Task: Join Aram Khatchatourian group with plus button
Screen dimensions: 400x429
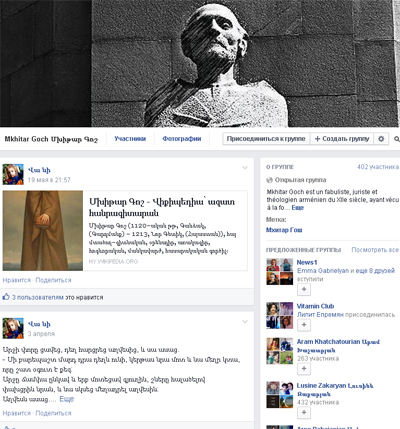Action: click(x=304, y=368)
